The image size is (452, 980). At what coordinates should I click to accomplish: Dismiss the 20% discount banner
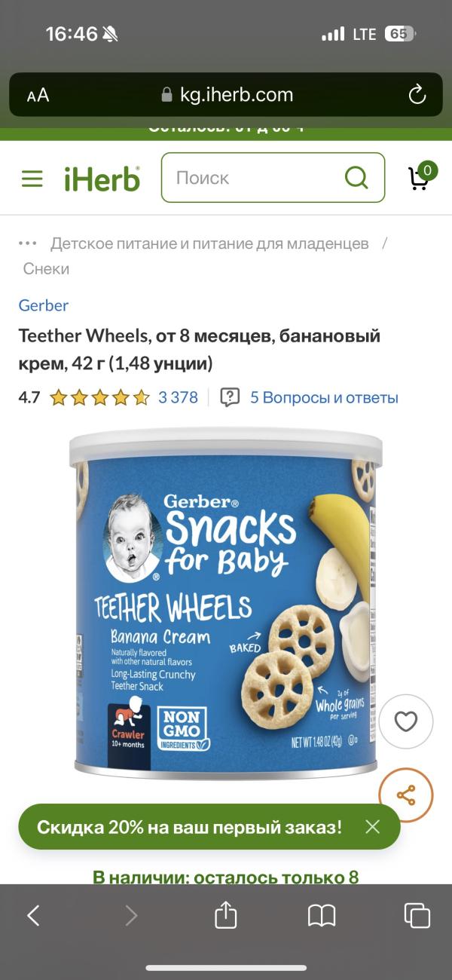372,827
